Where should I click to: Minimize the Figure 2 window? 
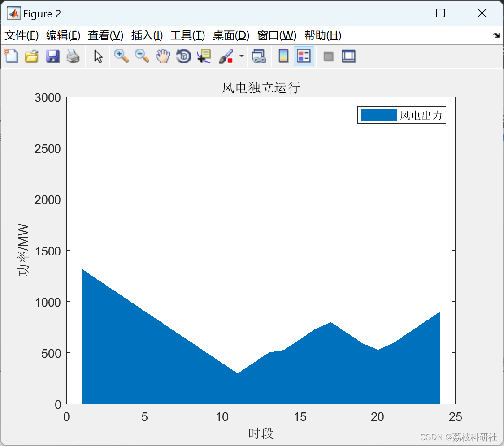pyautogui.click(x=399, y=13)
